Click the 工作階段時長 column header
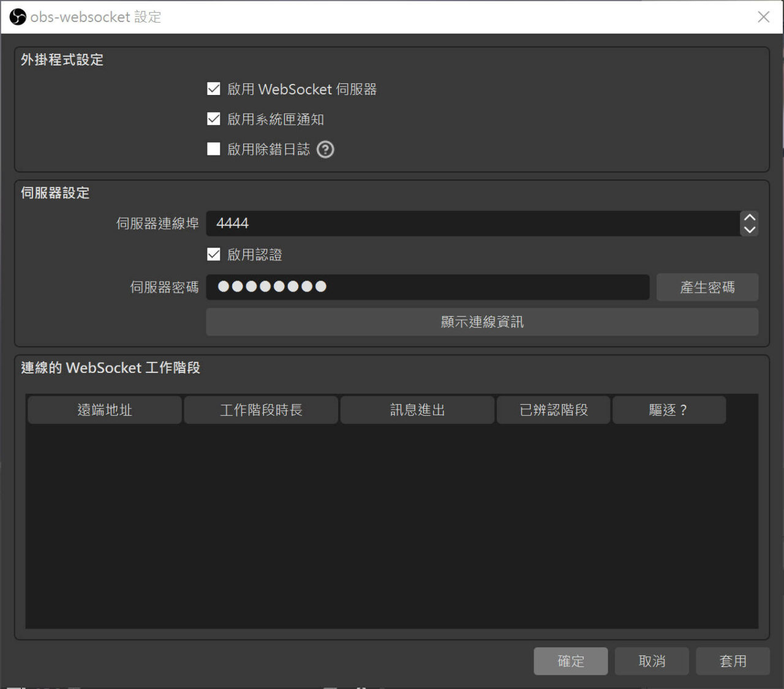The image size is (784, 689). coord(260,410)
